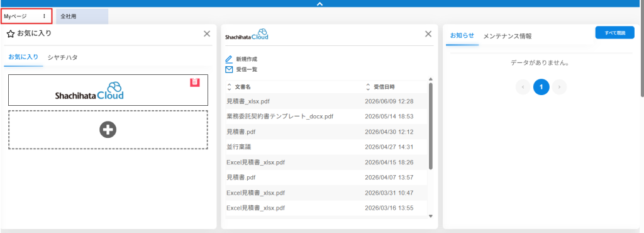Open Excel見積書_xlsx.pdf received 2026/03/16
The width and height of the screenshot is (644, 233).
[326, 208]
